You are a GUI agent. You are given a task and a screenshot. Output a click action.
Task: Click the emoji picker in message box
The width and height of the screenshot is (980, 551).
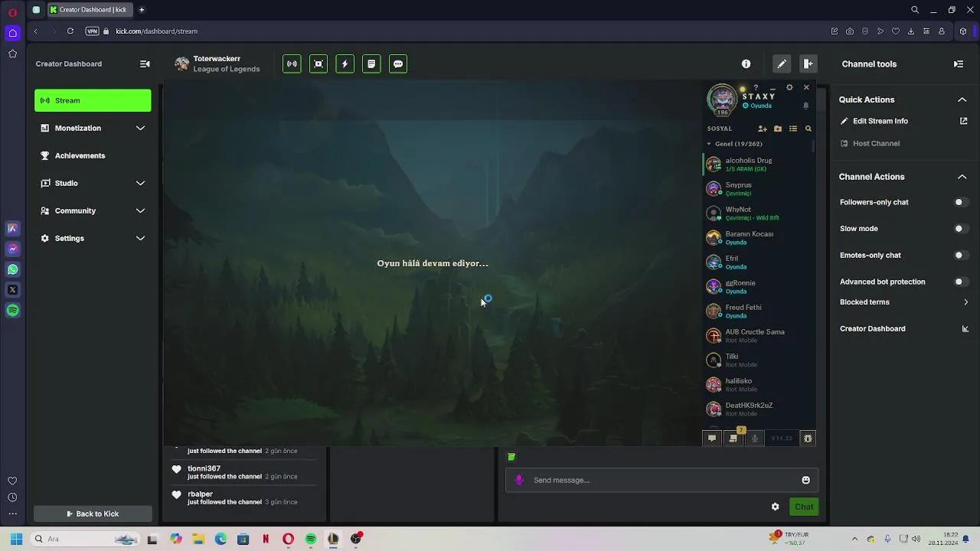pyautogui.click(x=805, y=480)
